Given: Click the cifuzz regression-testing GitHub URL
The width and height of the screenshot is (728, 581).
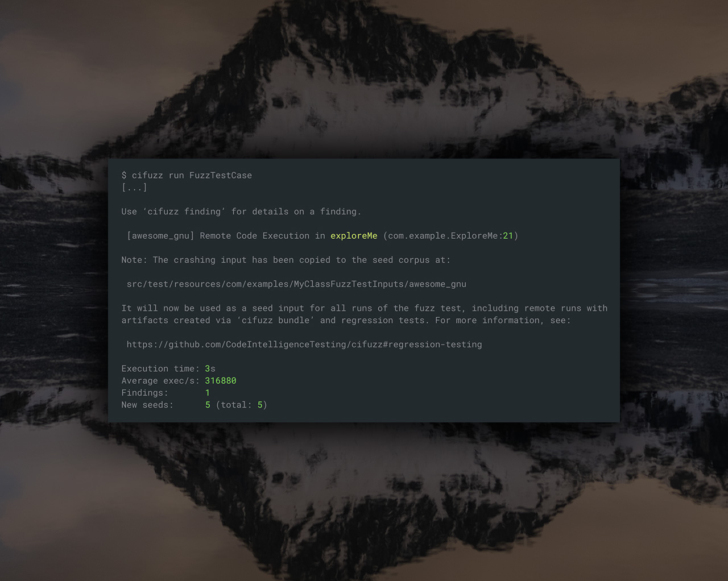Looking at the screenshot, I should tap(304, 345).
